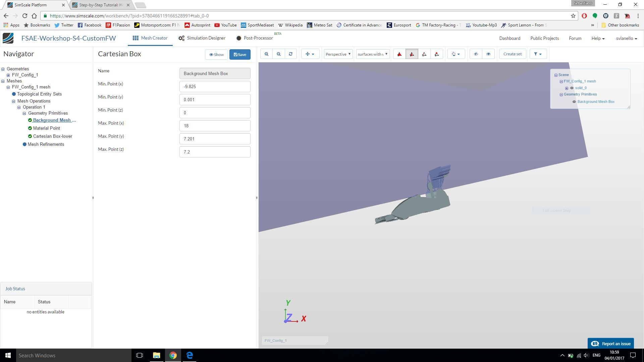
Task: Switch to the Simulation Designer tab
Action: tap(202, 38)
